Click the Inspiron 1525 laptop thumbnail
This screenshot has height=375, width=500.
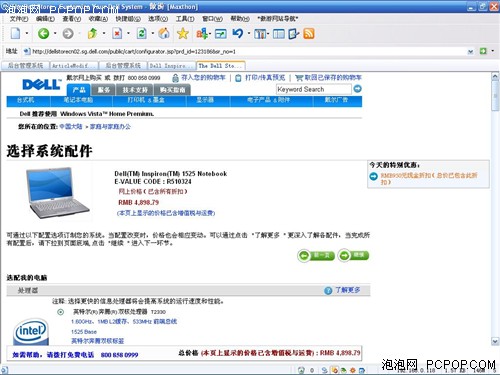58,193
